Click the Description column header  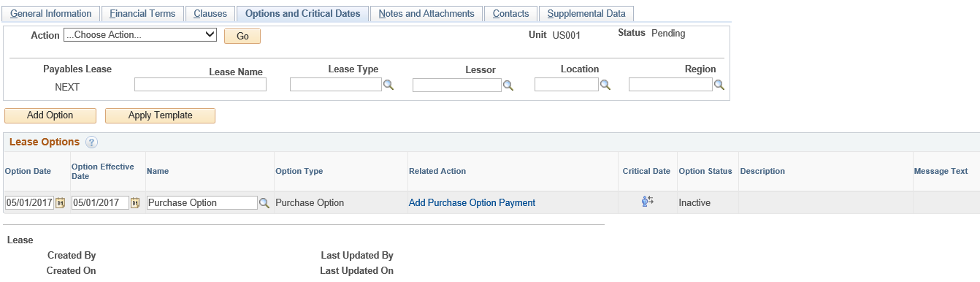click(762, 171)
